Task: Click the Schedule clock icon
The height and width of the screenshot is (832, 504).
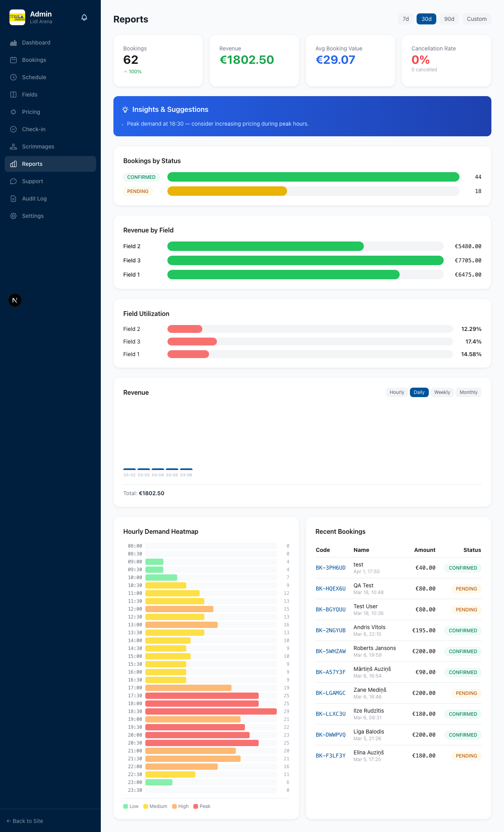Action: 13,77
